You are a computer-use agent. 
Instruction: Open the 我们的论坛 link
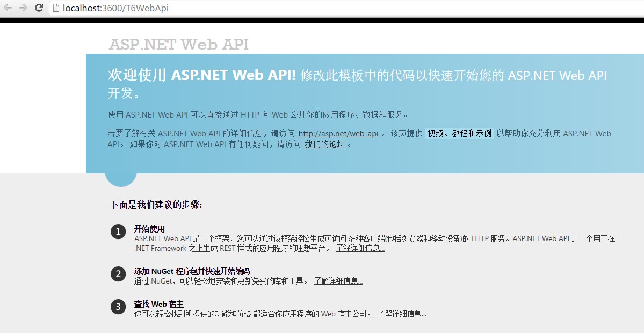324,144
